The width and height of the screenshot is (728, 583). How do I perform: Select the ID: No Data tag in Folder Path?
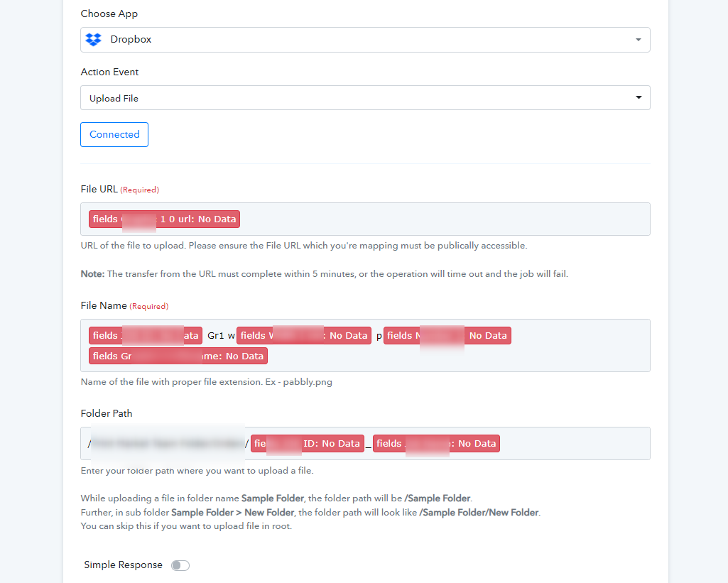tap(308, 443)
